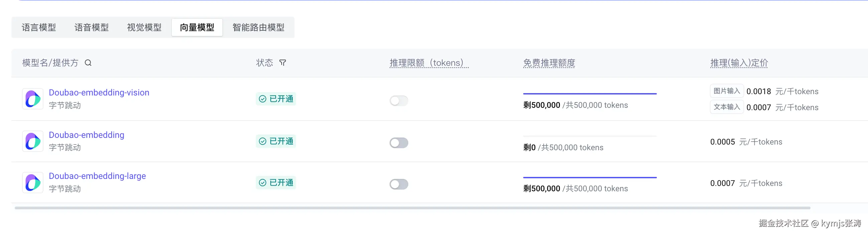Open the 状态 column filter icon
Viewport: 868px width, 235px height.
click(x=283, y=63)
